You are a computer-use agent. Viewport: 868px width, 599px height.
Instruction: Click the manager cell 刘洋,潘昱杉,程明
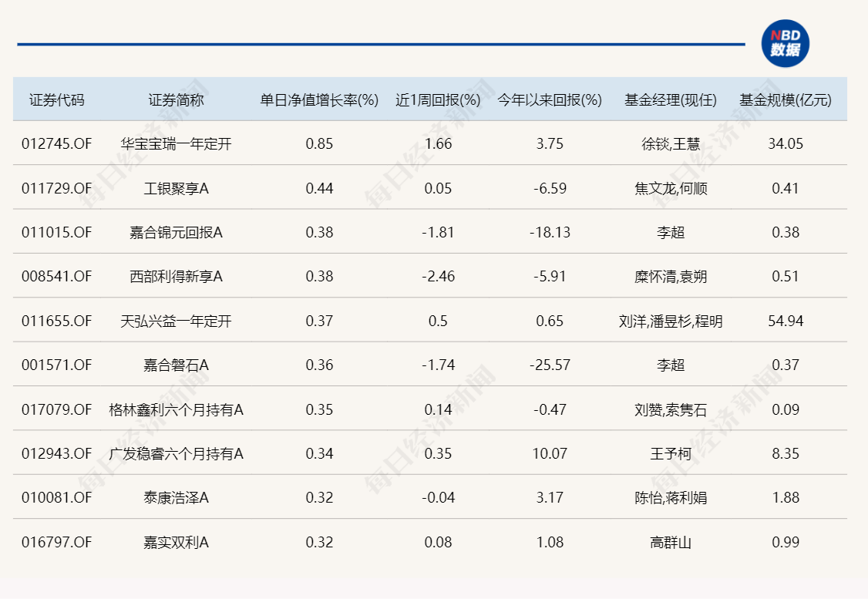[671, 321]
